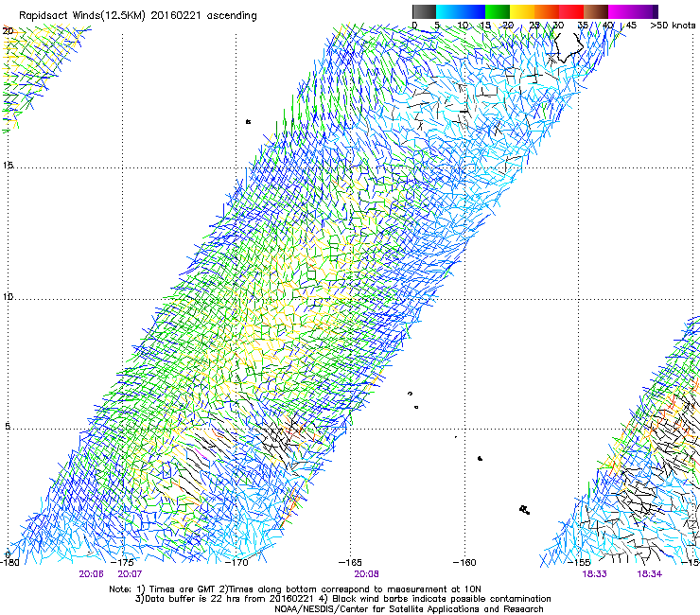The width and height of the screenshot is (700, 615).
Task: Click the island outline below the 30 legend label
Action: coord(568,47)
